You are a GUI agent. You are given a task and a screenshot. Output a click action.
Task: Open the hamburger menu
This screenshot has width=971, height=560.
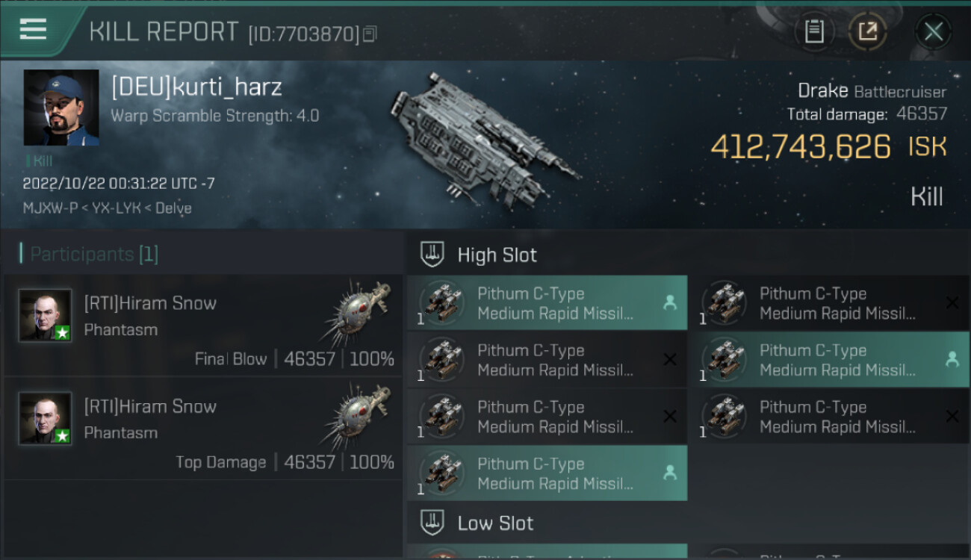tap(34, 30)
